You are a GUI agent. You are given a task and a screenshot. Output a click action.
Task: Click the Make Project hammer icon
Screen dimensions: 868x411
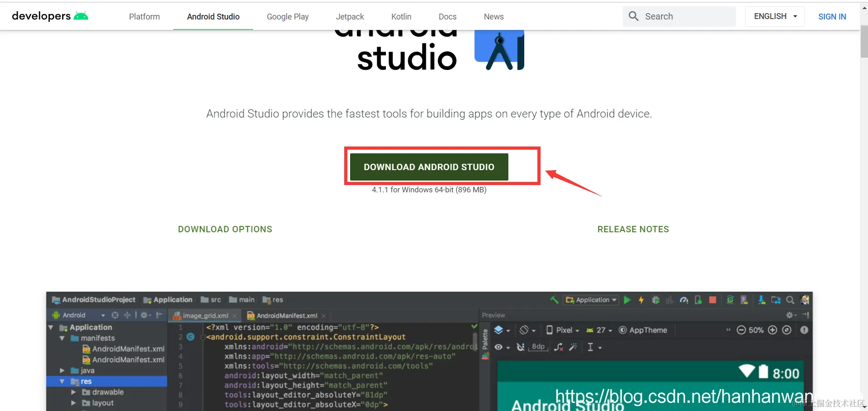coord(554,300)
